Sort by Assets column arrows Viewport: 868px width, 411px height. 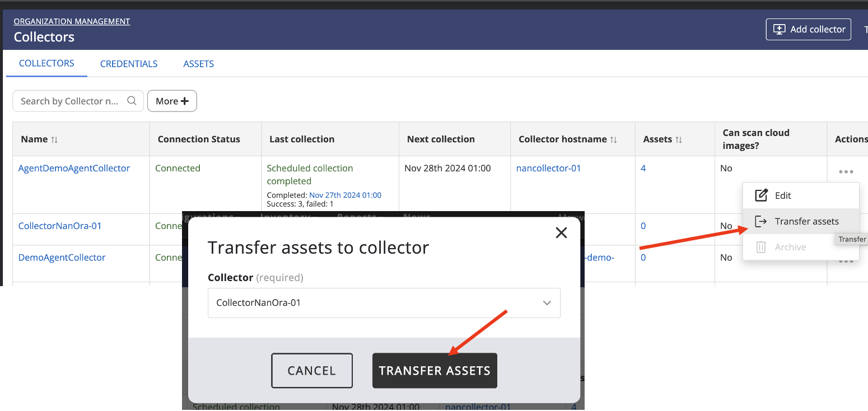(x=679, y=139)
